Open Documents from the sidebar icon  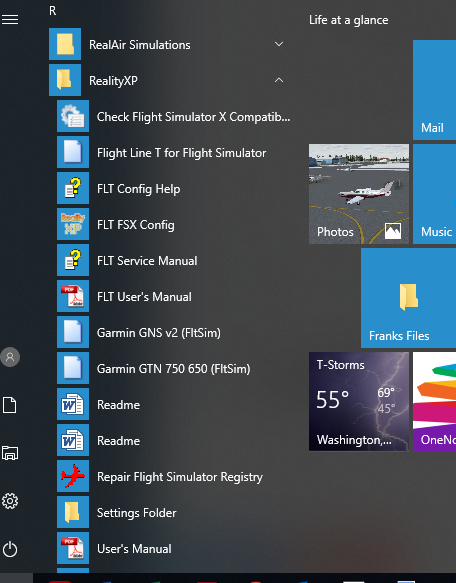[10, 405]
